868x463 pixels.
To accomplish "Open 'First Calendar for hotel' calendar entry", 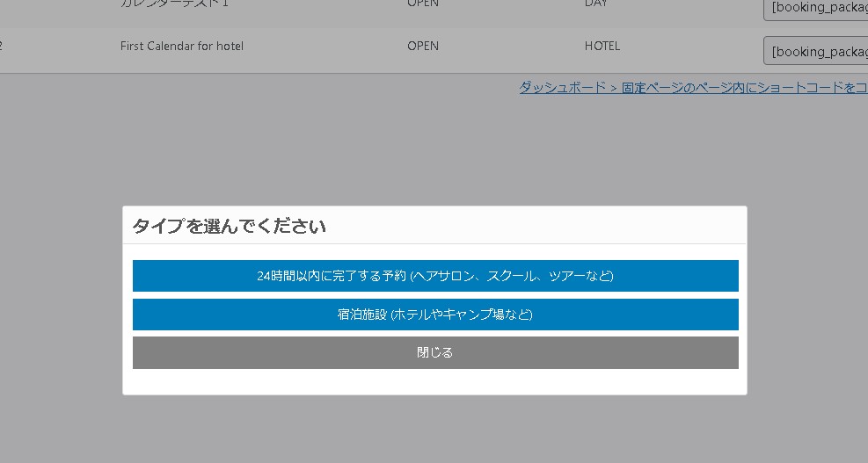I will [x=182, y=46].
